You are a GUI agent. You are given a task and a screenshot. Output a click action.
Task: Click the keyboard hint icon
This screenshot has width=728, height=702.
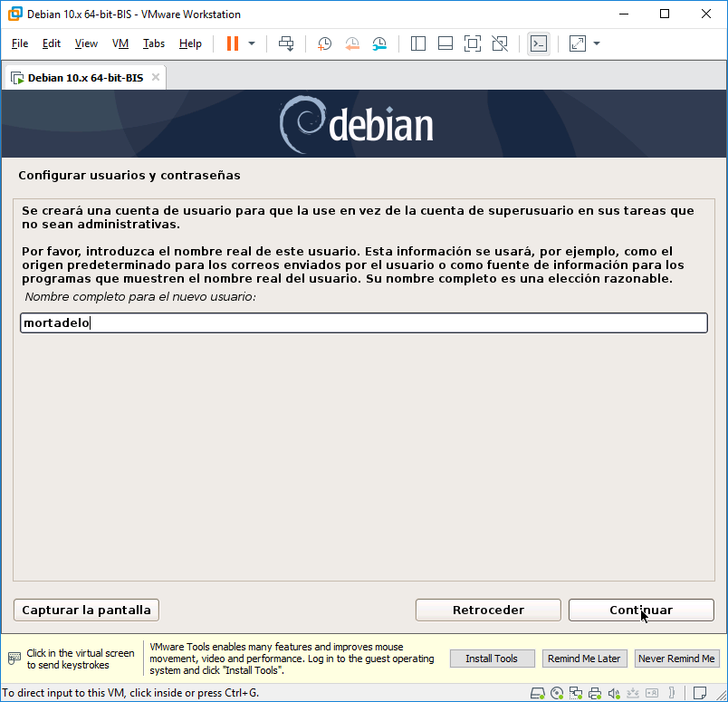point(14,659)
